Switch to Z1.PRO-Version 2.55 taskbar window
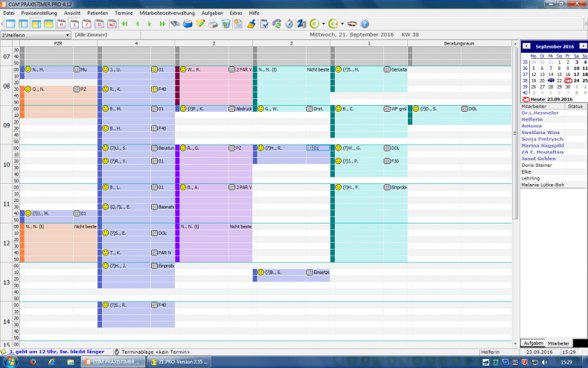Image resolution: width=588 pixels, height=368 pixels. (x=179, y=361)
